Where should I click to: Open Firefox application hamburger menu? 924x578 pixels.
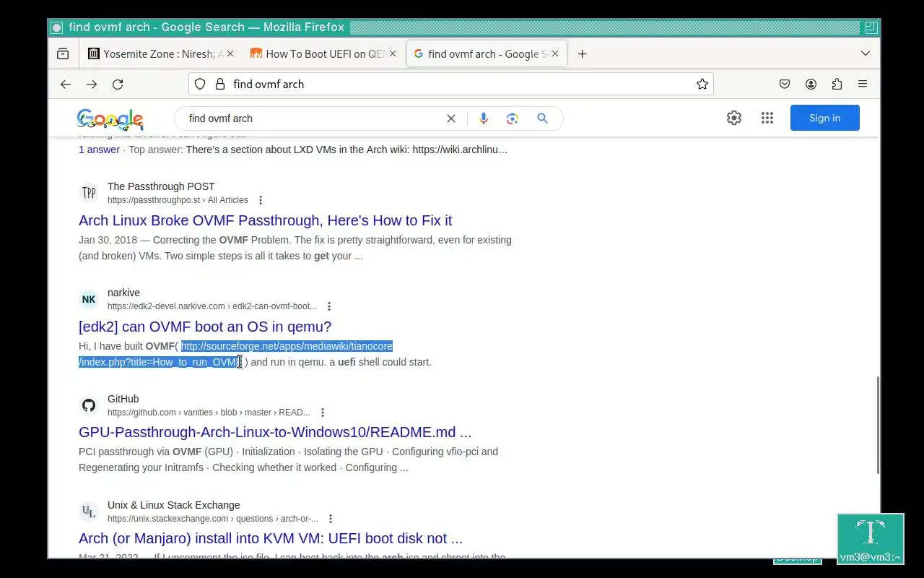point(863,85)
